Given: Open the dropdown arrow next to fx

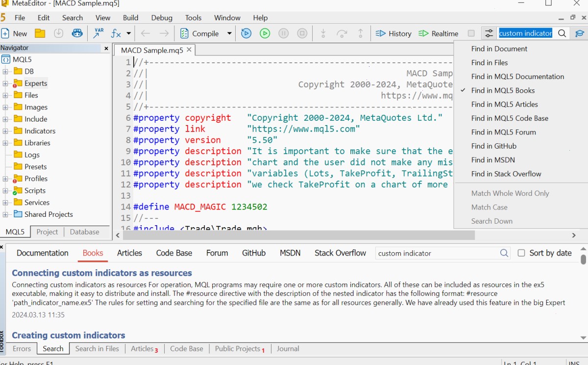Looking at the screenshot, I should [x=129, y=33].
